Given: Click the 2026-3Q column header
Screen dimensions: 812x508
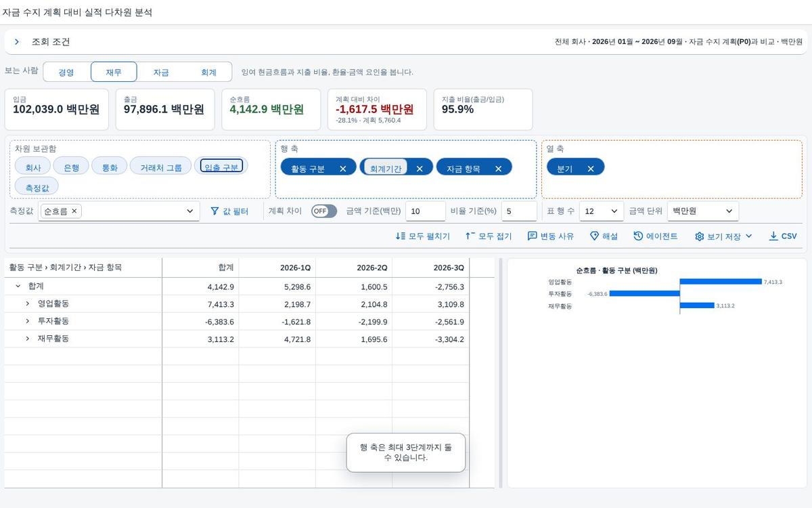Looking at the screenshot, I should [x=430, y=268].
